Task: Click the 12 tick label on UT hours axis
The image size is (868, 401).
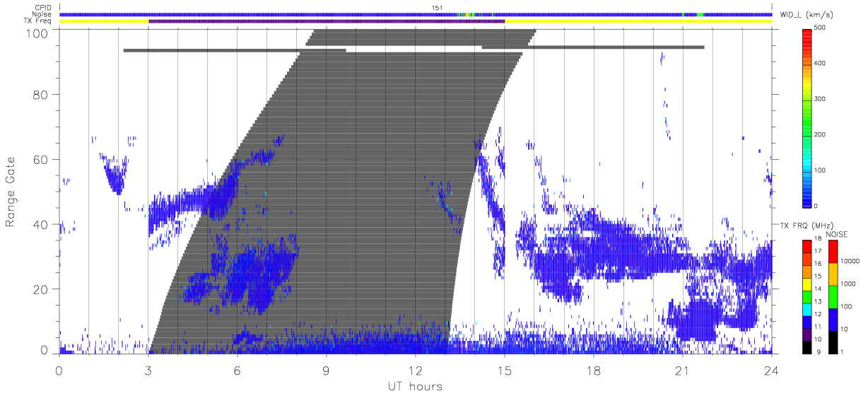Action: point(415,371)
